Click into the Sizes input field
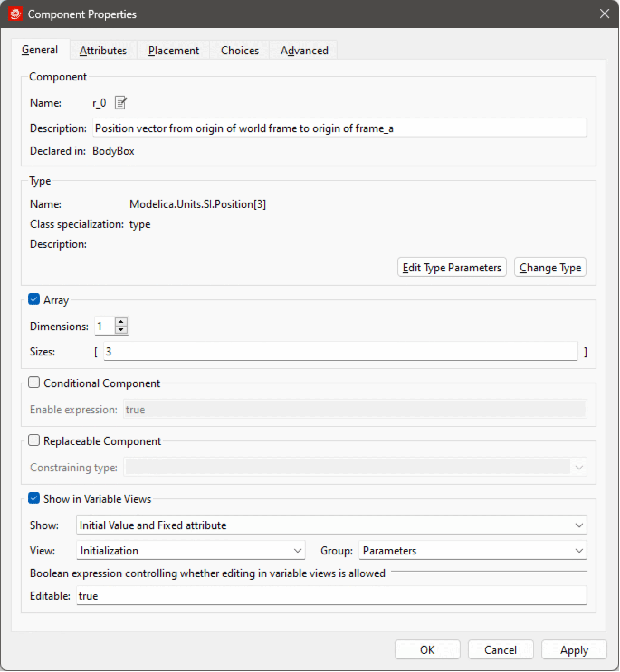 (x=341, y=351)
